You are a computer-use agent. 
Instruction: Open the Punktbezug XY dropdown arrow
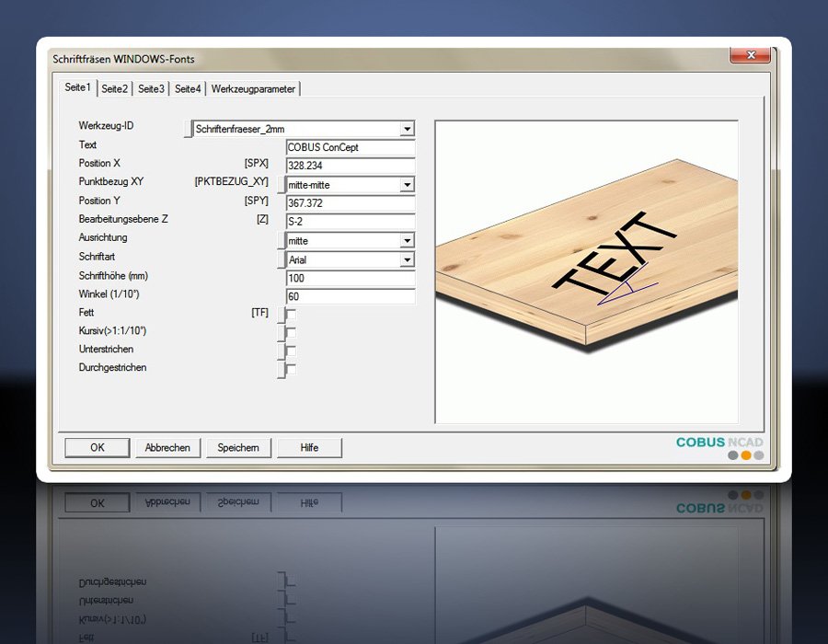click(407, 185)
